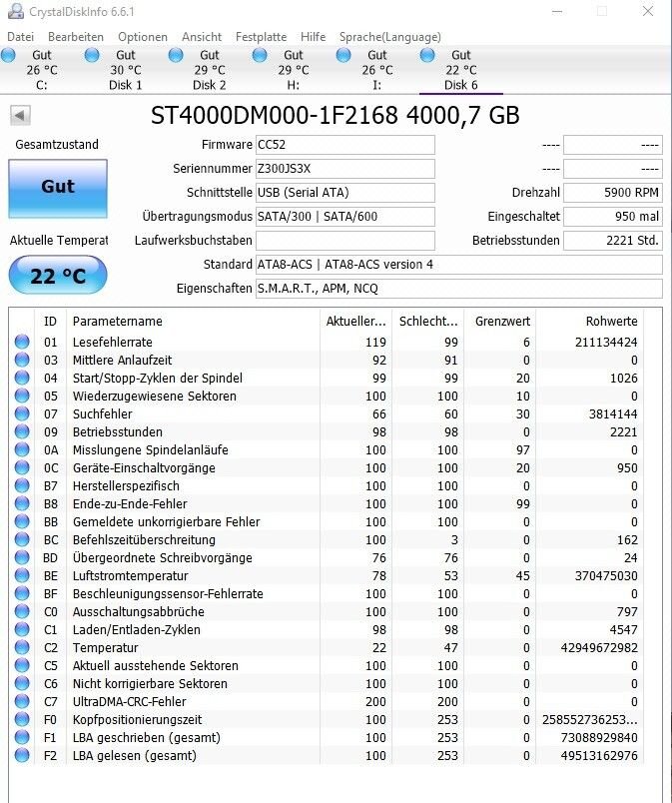The width and height of the screenshot is (672, 803).
Task: Select the raw value 73088929840
Action: click(599, 737)
